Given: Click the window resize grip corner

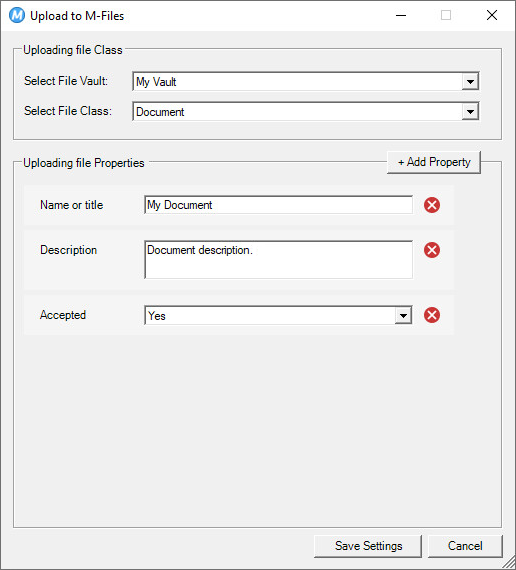Looking at the screenshot, I should coord(508,563).
